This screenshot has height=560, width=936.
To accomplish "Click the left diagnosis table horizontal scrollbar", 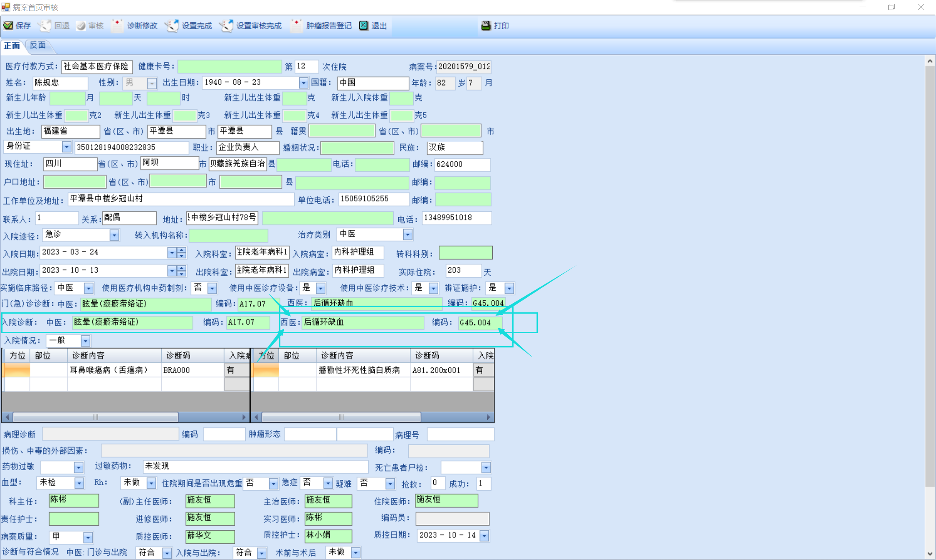I will [x=96, y=417].
